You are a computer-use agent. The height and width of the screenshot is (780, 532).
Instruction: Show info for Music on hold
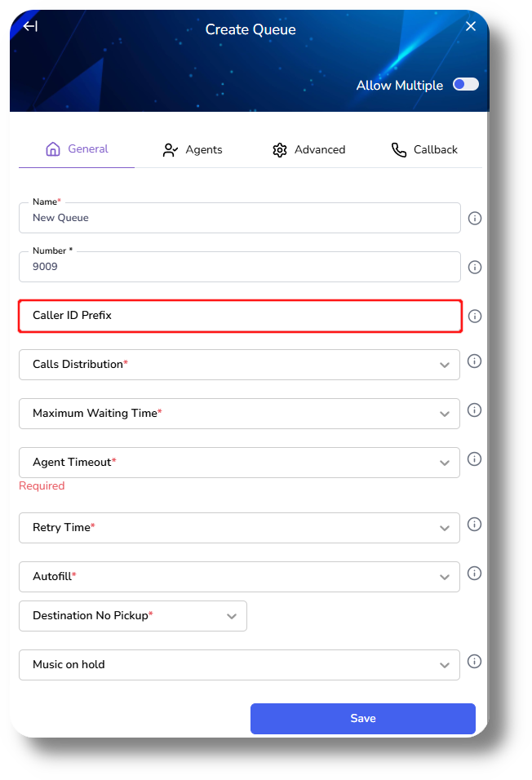(475, 661)
